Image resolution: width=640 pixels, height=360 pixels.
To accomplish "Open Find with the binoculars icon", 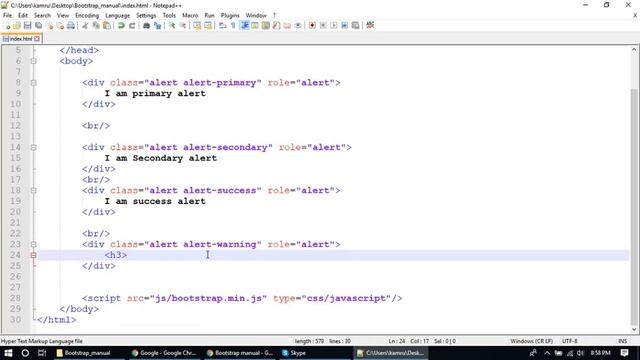I will [x=146, y=25].
